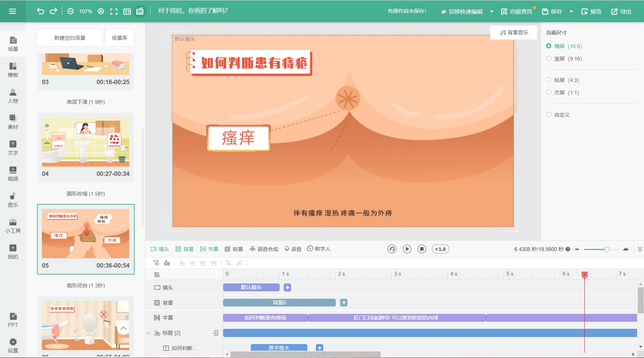The height and width of the screenshot is (358, 644).
Task: Open 场景库 scene library
Action: tap(119, 38)
